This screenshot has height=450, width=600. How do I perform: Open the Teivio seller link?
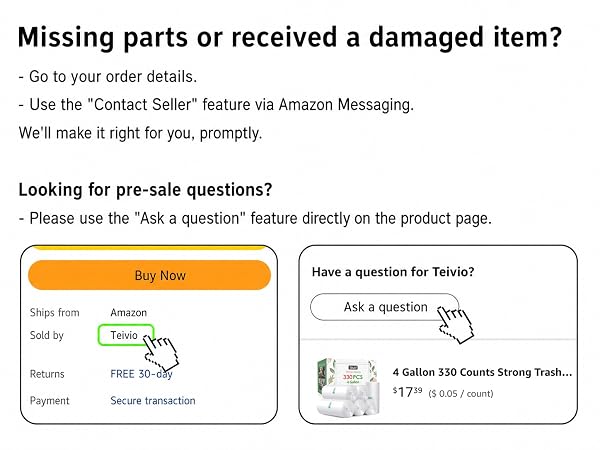click(x=126, y=335)
